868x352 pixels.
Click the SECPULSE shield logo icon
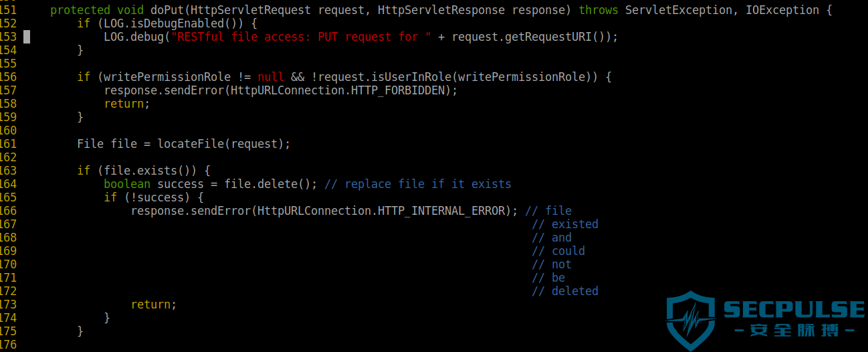[x=691, y=321]
